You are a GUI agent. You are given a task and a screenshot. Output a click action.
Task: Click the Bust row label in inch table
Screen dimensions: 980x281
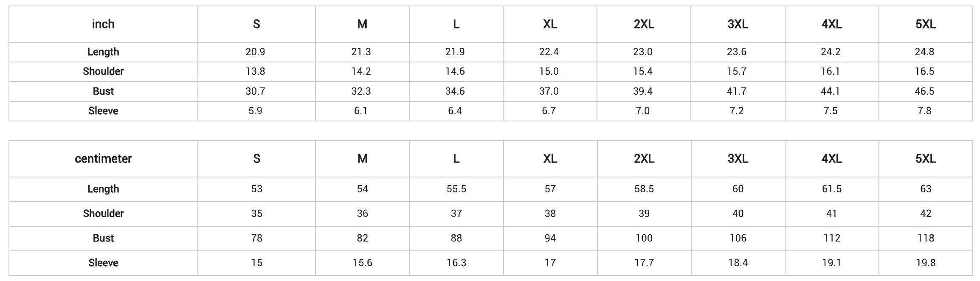(x=103, y=91)
